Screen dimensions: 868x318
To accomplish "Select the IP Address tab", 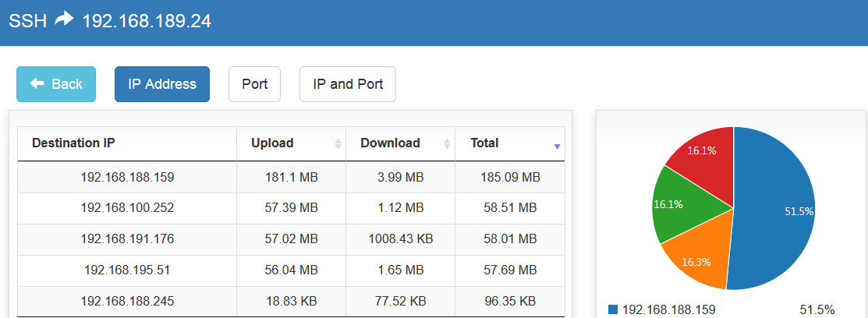I will (162, 84).
